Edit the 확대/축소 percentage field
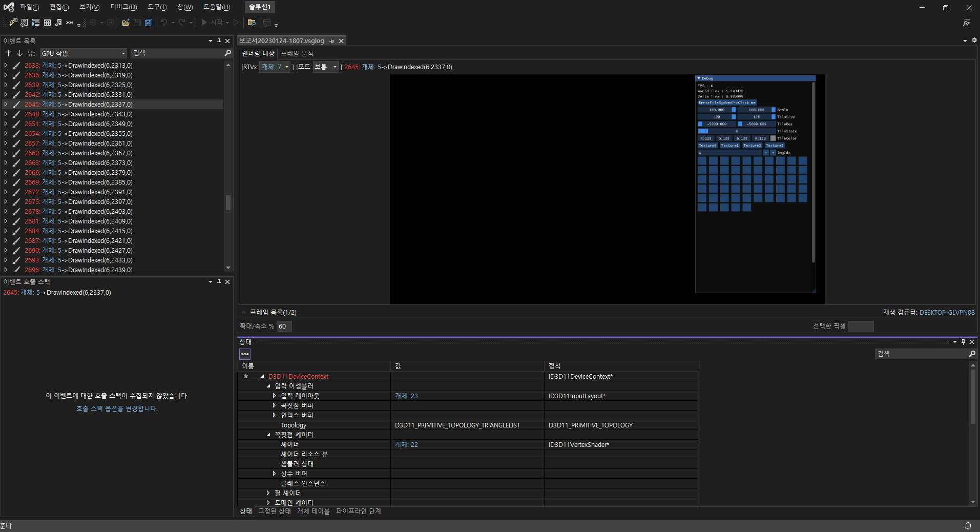The height and width of the screenshot is (532, 980). point(283,326)
